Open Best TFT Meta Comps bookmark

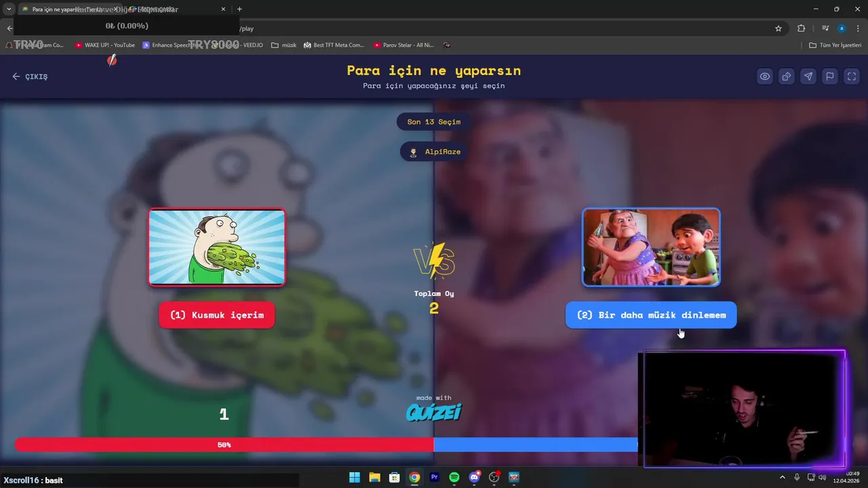coord(334,45)
